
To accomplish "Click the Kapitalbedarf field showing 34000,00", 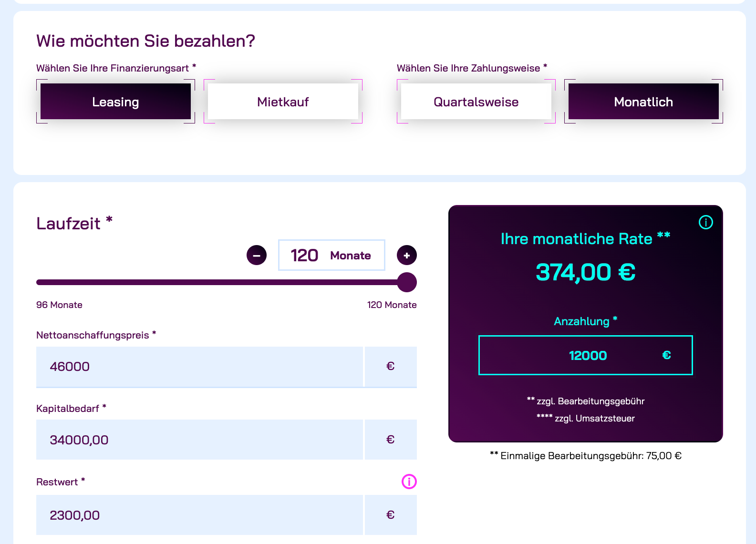I will [199, 440].
